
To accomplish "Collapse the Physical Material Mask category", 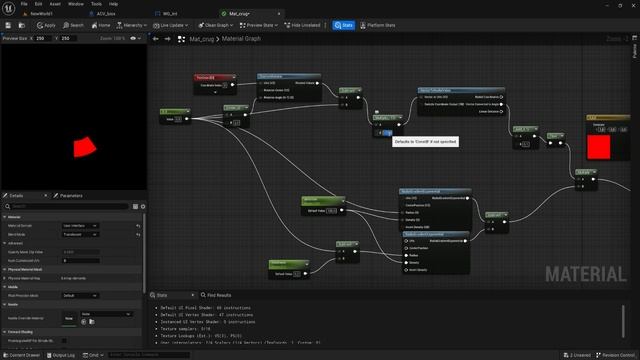I will [x=4, y=269].
